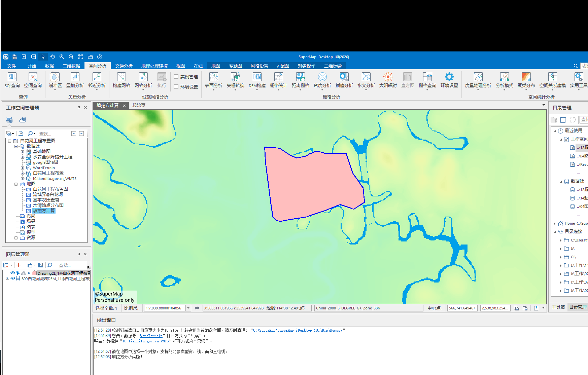Expand the 资源 tree node
588x375 pixels.
[x=16, y=238]
